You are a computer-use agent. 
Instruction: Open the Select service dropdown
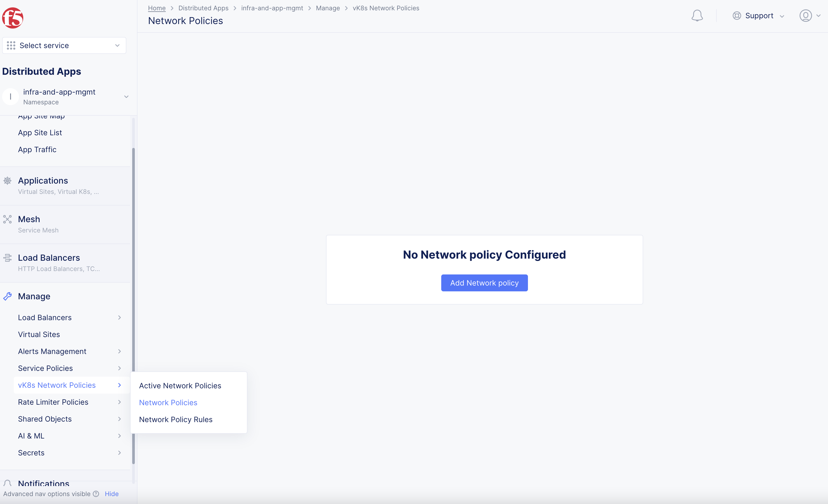click(64, 45)
